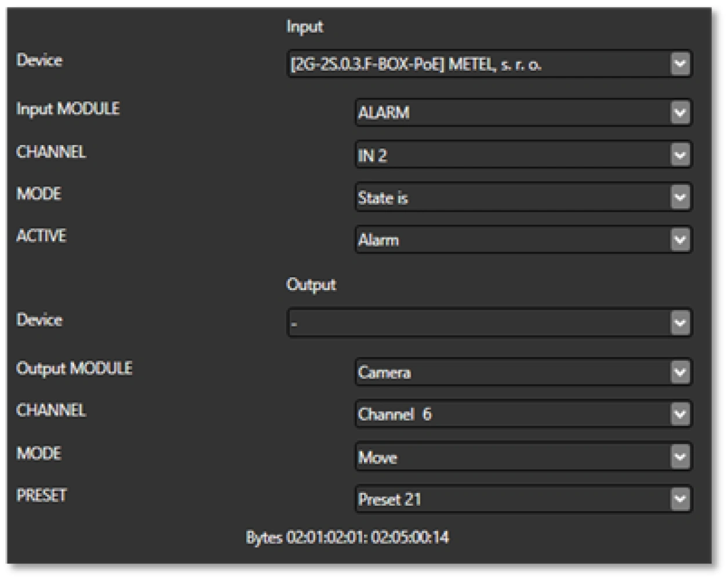
Task: Click arrow icon beside Camera module field
Action: pyautogui.click(x=680, y=372)
